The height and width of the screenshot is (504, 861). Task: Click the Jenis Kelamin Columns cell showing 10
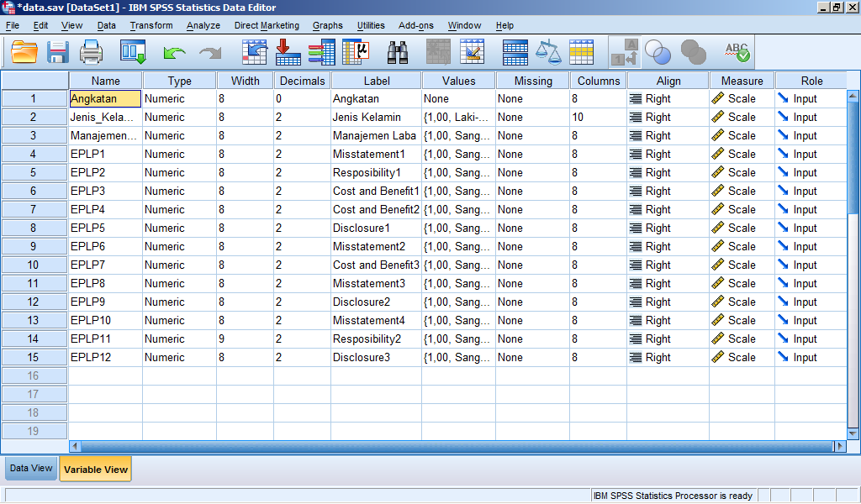click(598, 118)
